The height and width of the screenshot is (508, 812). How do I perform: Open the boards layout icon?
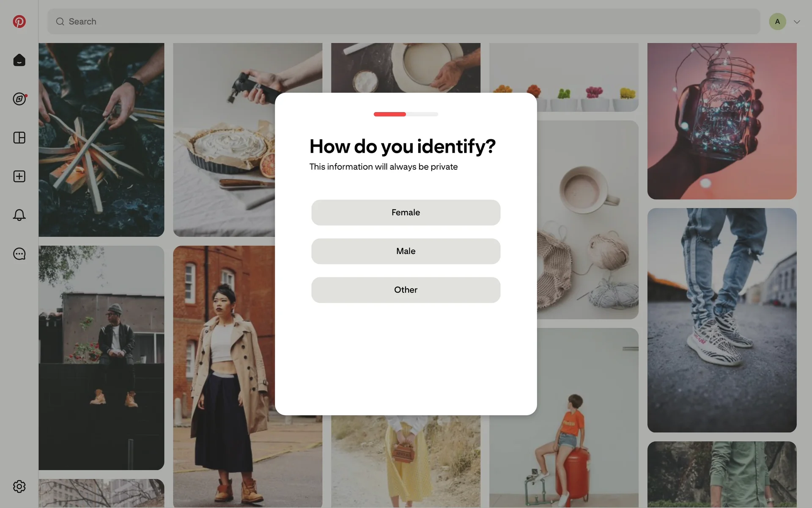(x=19, y=138)
